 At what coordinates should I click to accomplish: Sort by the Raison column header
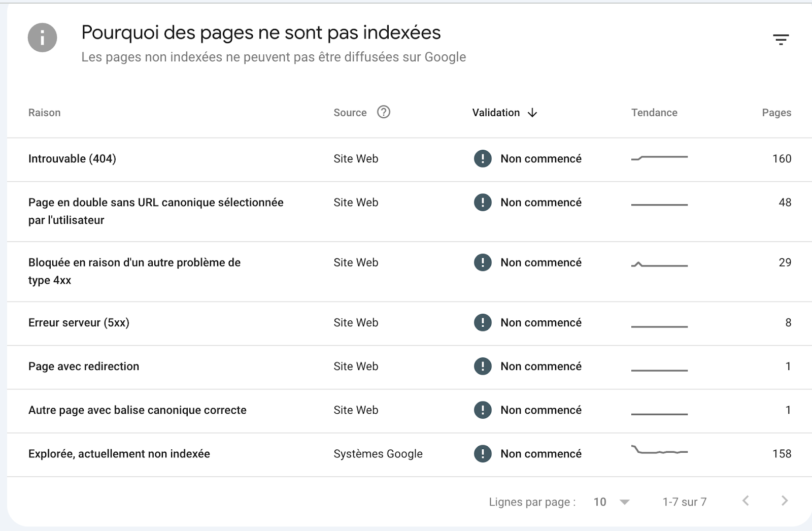[45, 112]
